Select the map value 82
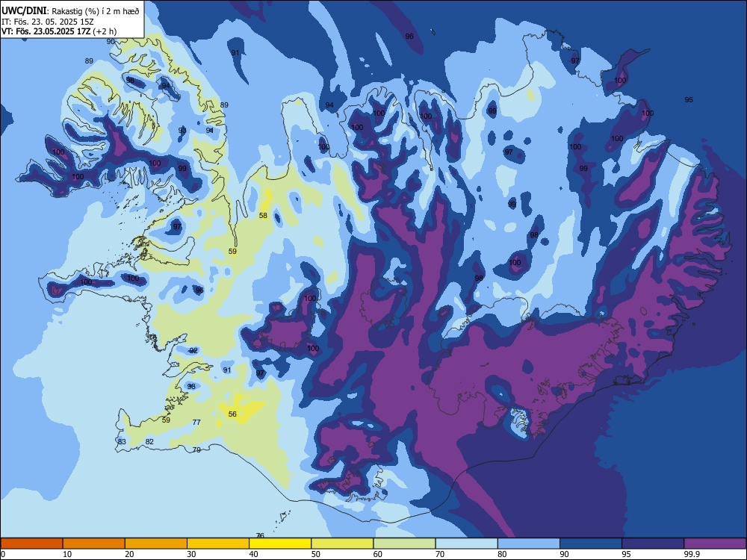This screenshot has height=560, width=747. (149, 442)
